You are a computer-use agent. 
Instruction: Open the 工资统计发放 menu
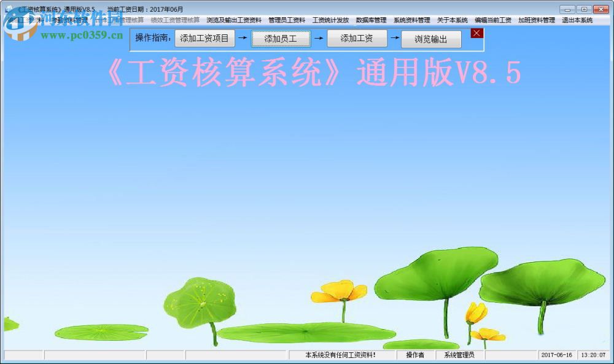[x=332, y=19]
